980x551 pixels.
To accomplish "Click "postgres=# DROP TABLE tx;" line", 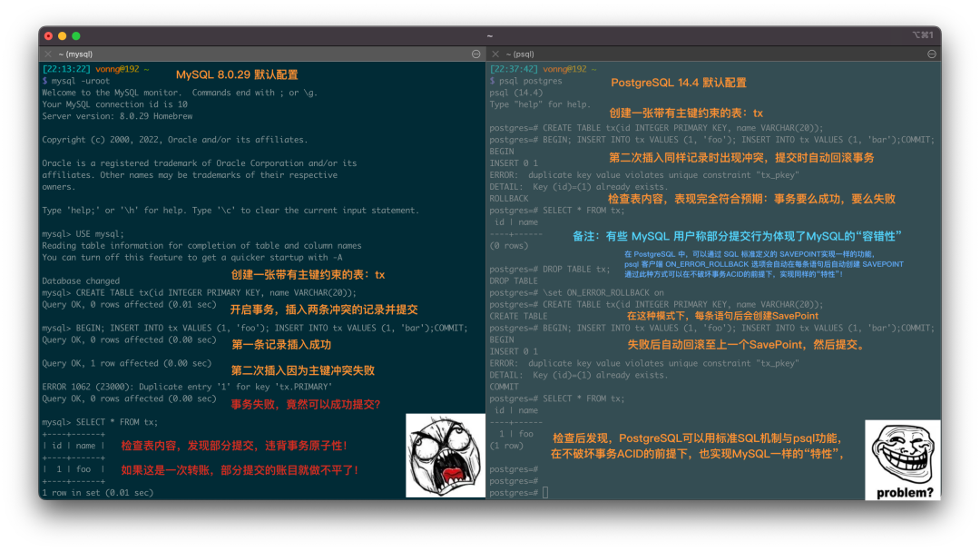I will [549, 270].
